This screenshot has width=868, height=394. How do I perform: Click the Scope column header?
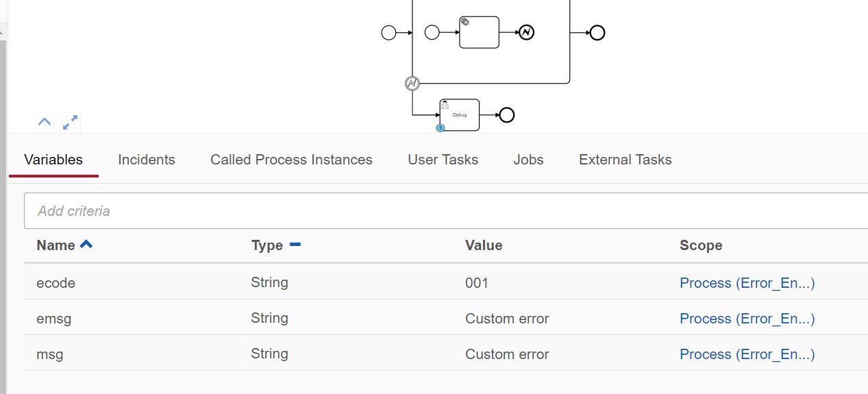pos(701,245)
